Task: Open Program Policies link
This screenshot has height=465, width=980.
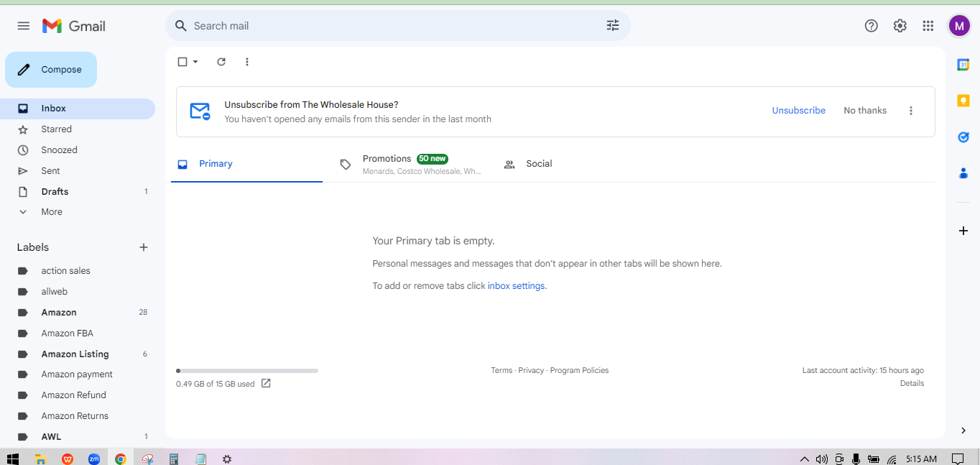Action: 579,371
